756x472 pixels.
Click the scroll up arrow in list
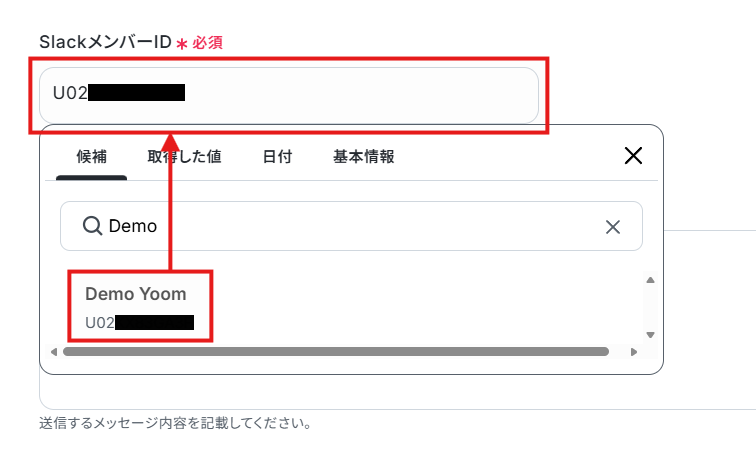[650, 280]
